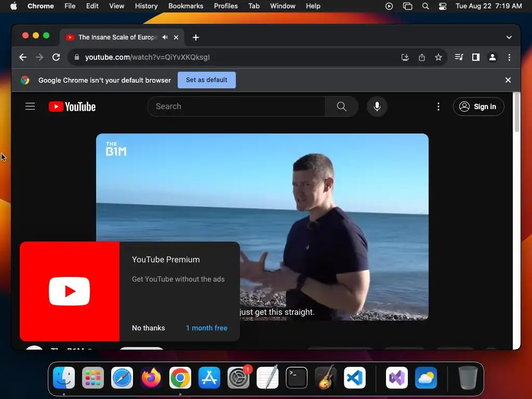Click 1 month free offer
This screenshot has width=532, height=399.
tap(207, 328)
